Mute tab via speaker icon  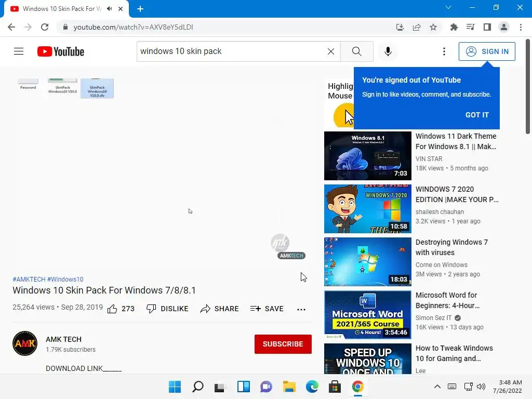pos(110,9)
